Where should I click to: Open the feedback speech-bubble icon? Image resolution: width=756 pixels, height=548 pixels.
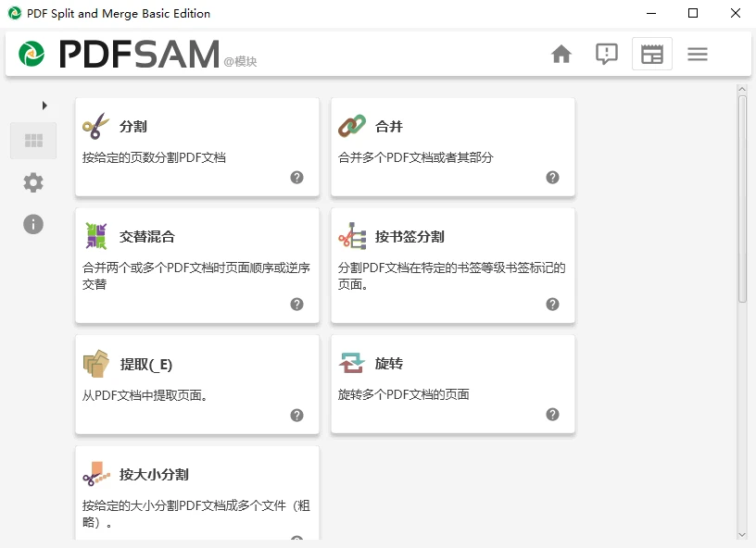[x=607, y=54]
